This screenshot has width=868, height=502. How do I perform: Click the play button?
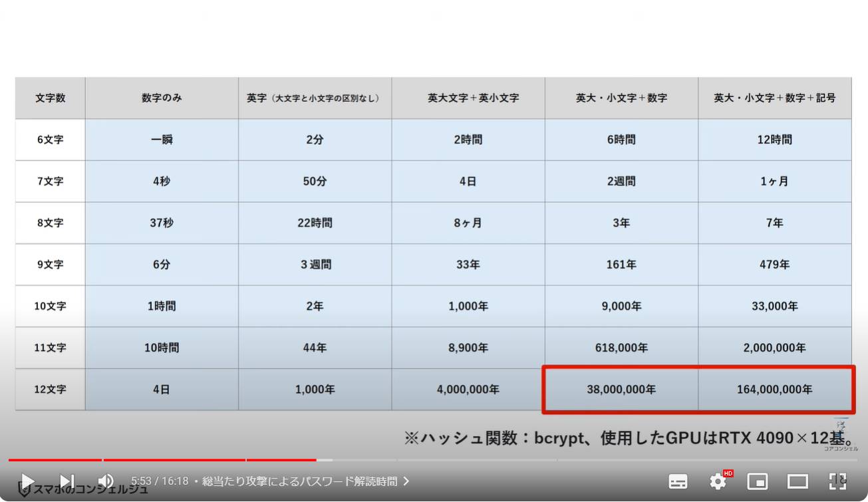tap(27, 481)
